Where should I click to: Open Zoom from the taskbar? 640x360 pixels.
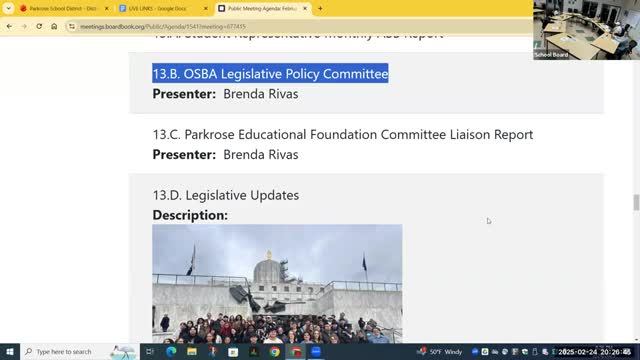pos(316,351)
